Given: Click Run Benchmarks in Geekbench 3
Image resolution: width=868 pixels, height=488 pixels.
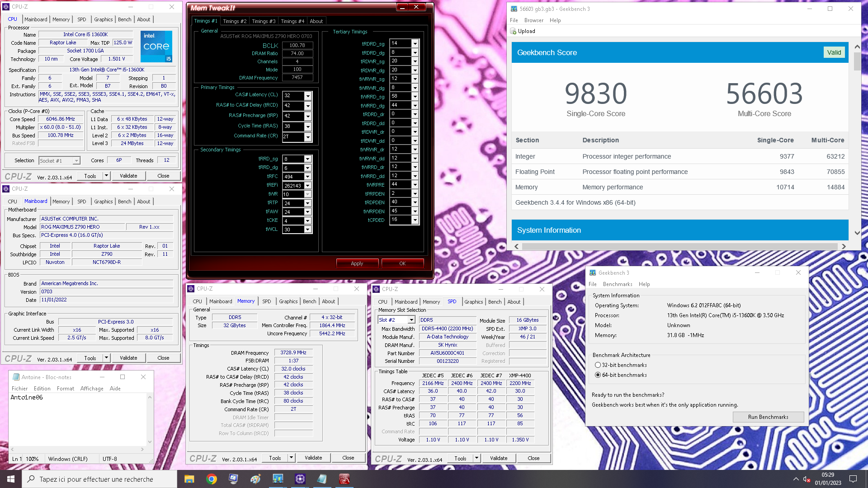Looking at the screenshot, I should click(x=768, y=417).
